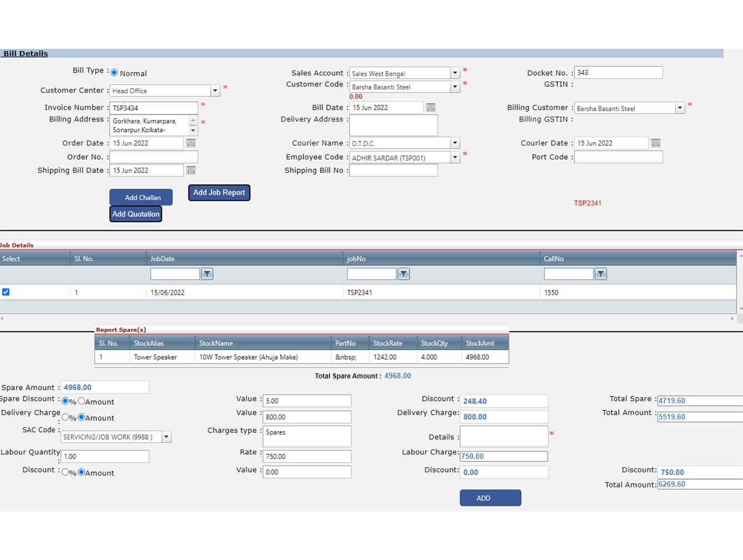The width and height of the screenshot is (743, 560).
Task: Open the Bill Date calendar picker
Action: (431, 108)
